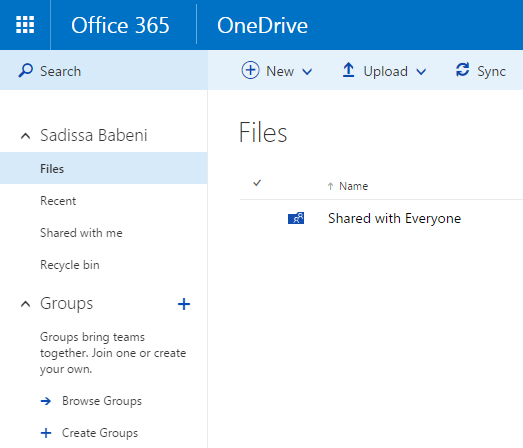The image size is (523, 448).
Task: Click the Sync arrows icon
Action: point(462,70)
